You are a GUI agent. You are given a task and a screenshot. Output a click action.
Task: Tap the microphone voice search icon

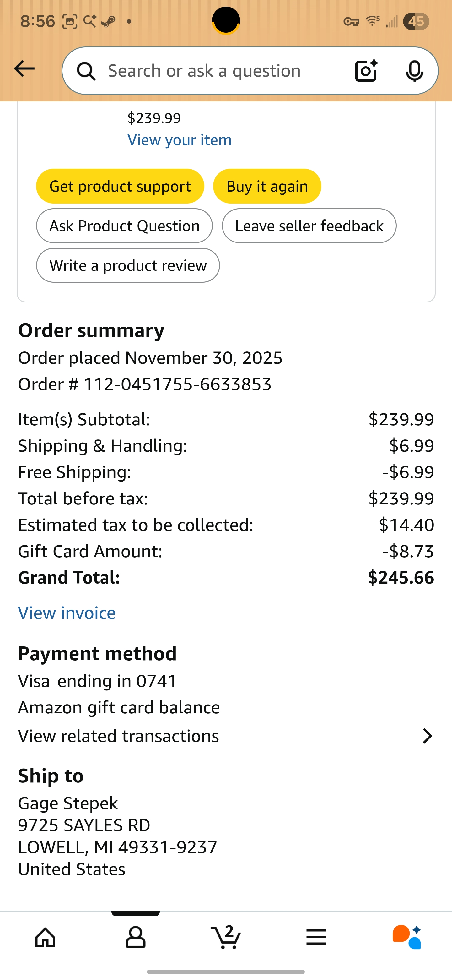pyautogui.click(x=414, y=71)
